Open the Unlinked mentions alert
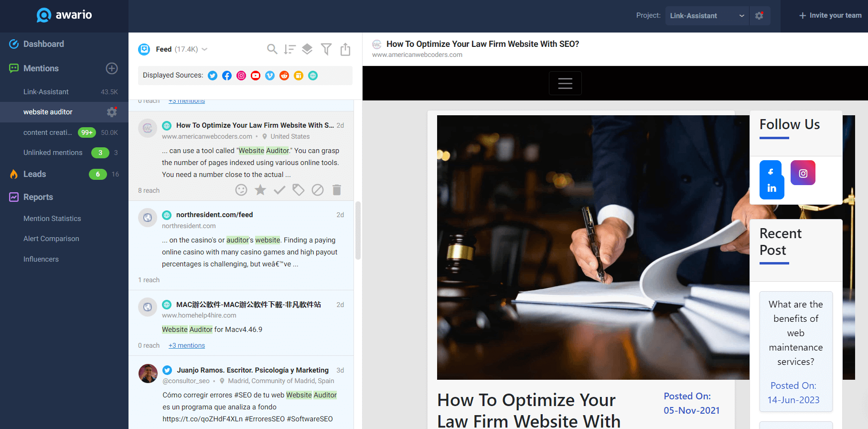This screenshot has height=429, width=868. pos(53,153)
